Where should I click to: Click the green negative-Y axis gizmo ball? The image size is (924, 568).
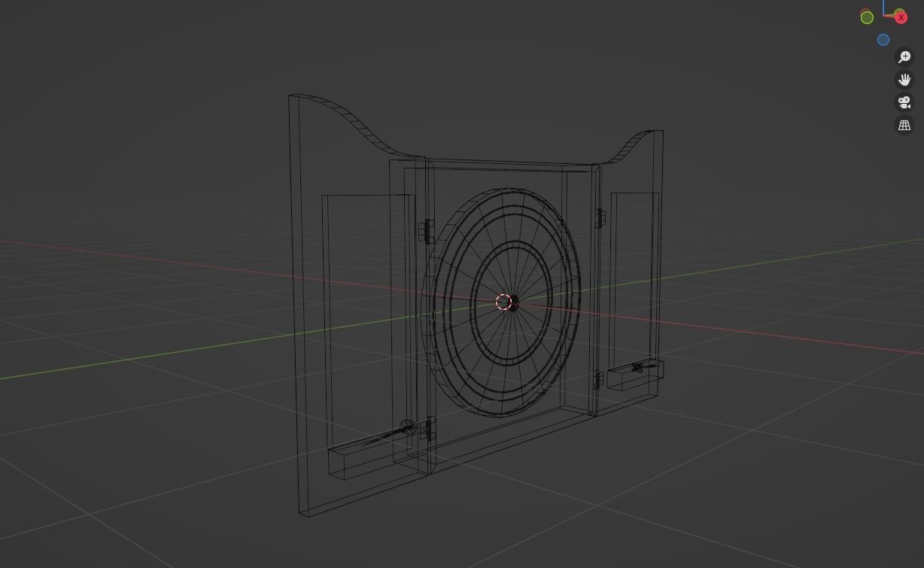pyautogui.click(x=867, y=17)
